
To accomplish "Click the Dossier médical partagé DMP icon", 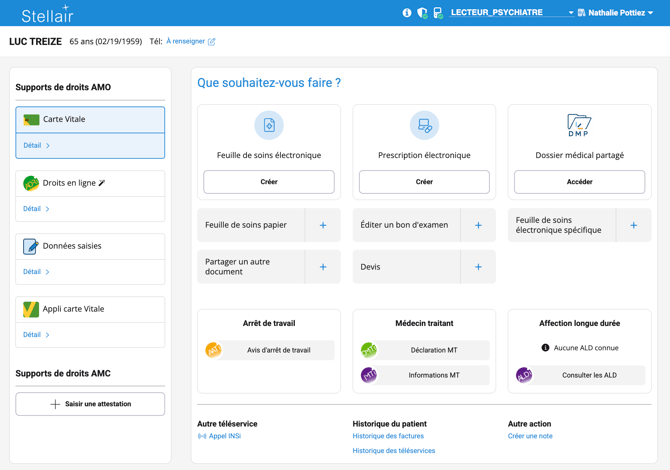I will pos(579,125).
